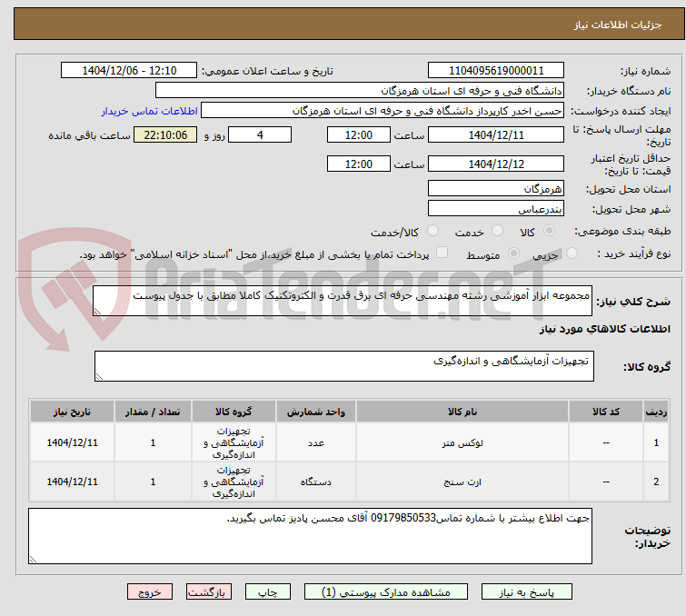
Task: Click the شرح کلی نیاز text area
Action: tap(343, 301)
